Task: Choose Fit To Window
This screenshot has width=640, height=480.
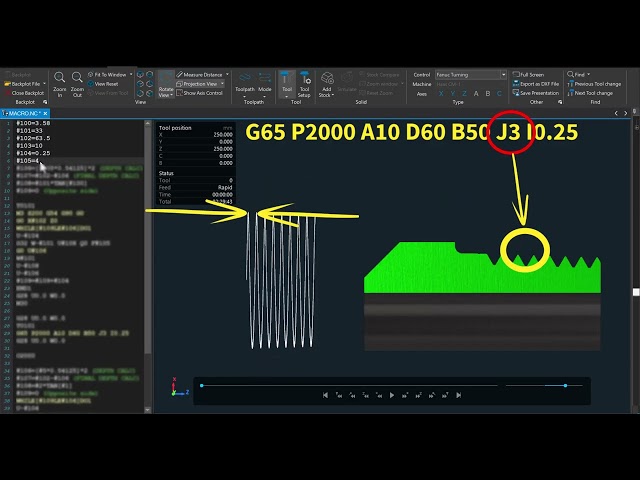Action: 107,75
